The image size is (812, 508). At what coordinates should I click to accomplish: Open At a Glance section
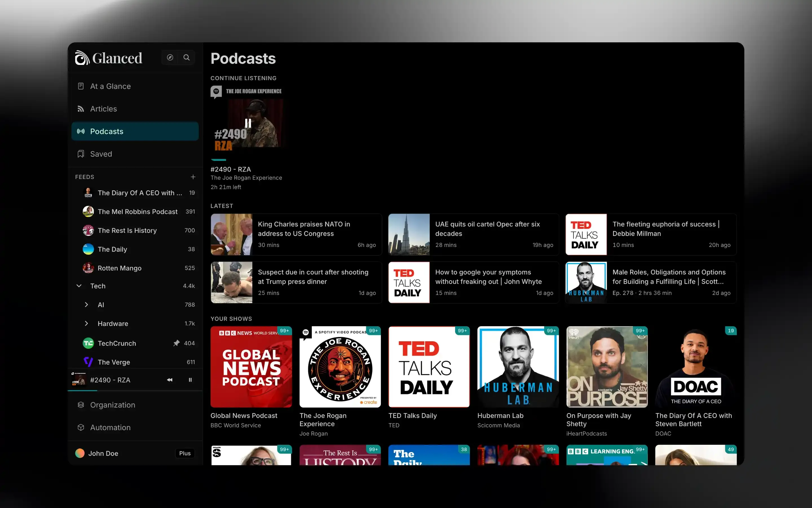(135, 86)
